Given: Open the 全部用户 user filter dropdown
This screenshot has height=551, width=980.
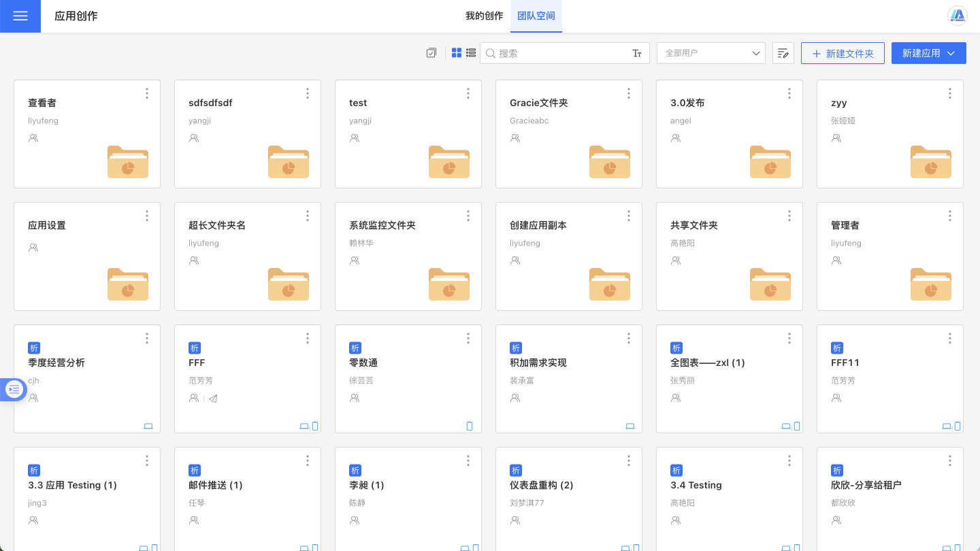Looking at the screenshot, I should point(711,53).
